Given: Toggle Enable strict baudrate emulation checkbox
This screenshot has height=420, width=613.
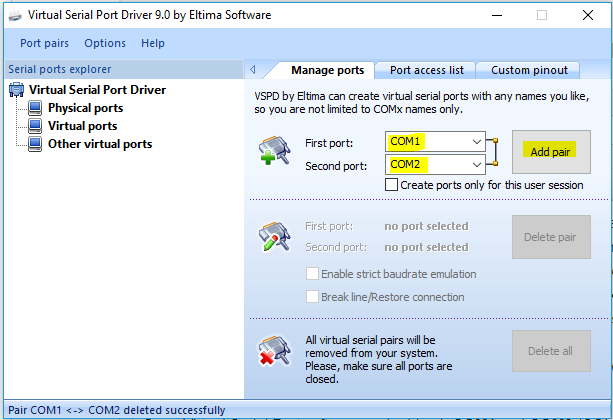Looking at the screenshot, I should coord(312,274).
